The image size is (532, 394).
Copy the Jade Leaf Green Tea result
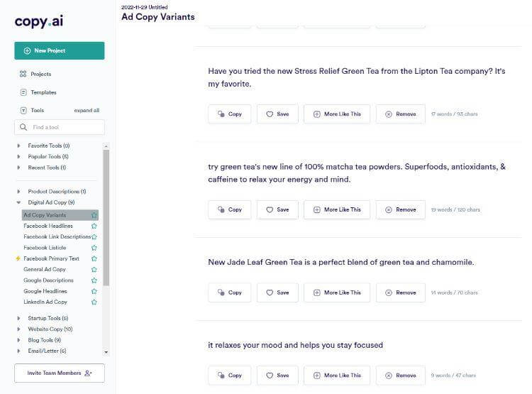coord(230,292)
